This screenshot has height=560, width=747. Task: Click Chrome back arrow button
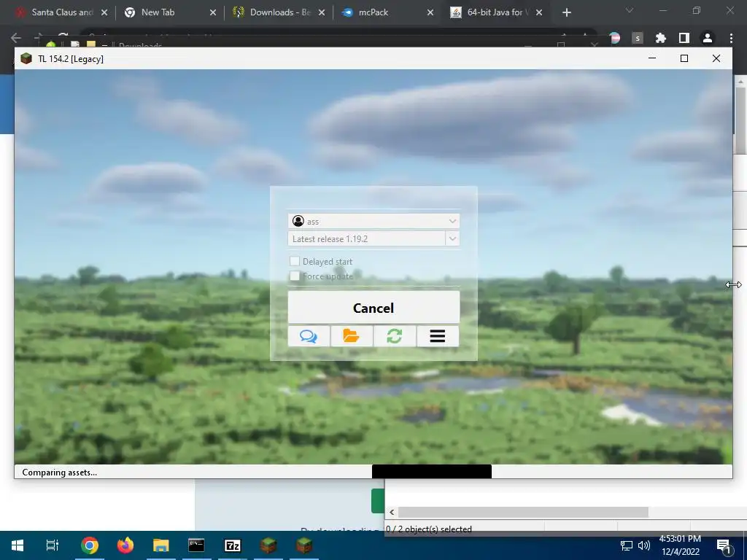tap(16, 38)
